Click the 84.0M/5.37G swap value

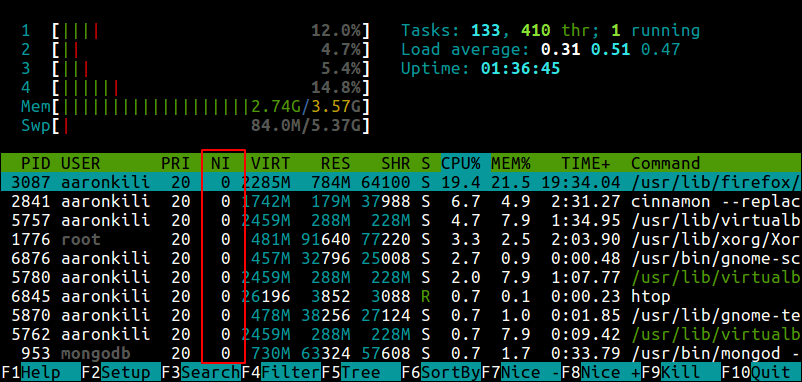[x=305, y=126]
